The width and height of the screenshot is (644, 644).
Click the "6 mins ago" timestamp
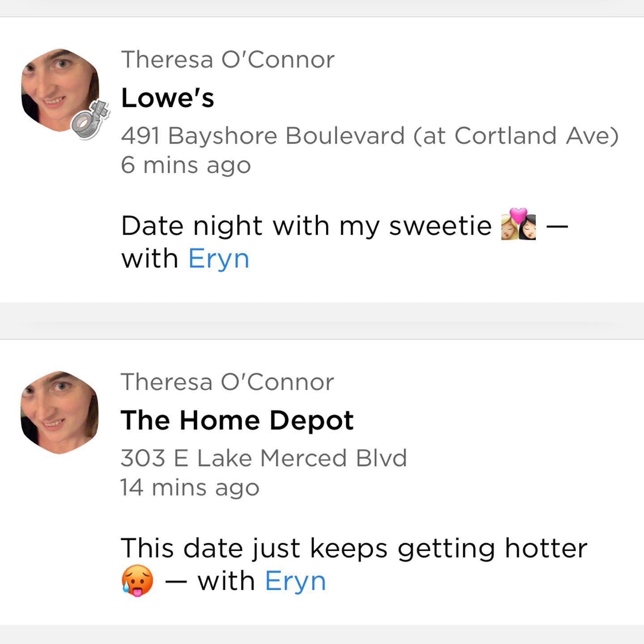pyautogui.click(x=186, y=165)
